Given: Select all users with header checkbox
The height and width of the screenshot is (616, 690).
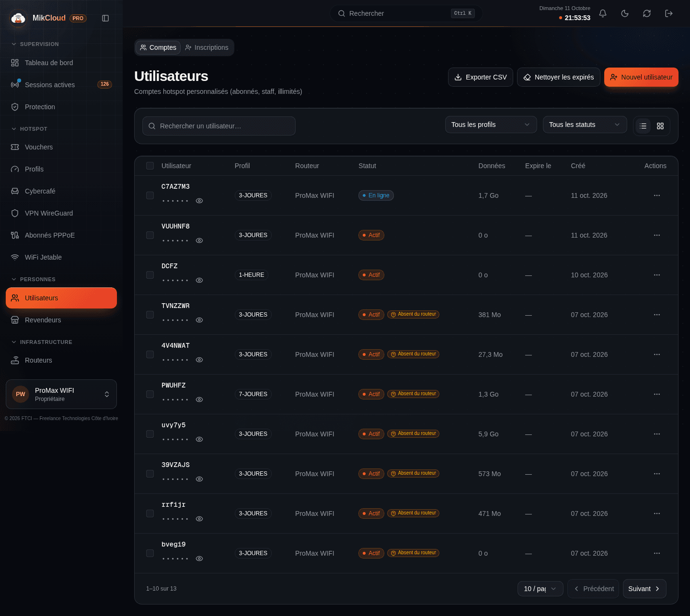Looking at the screenshot, I should (150, 166).
